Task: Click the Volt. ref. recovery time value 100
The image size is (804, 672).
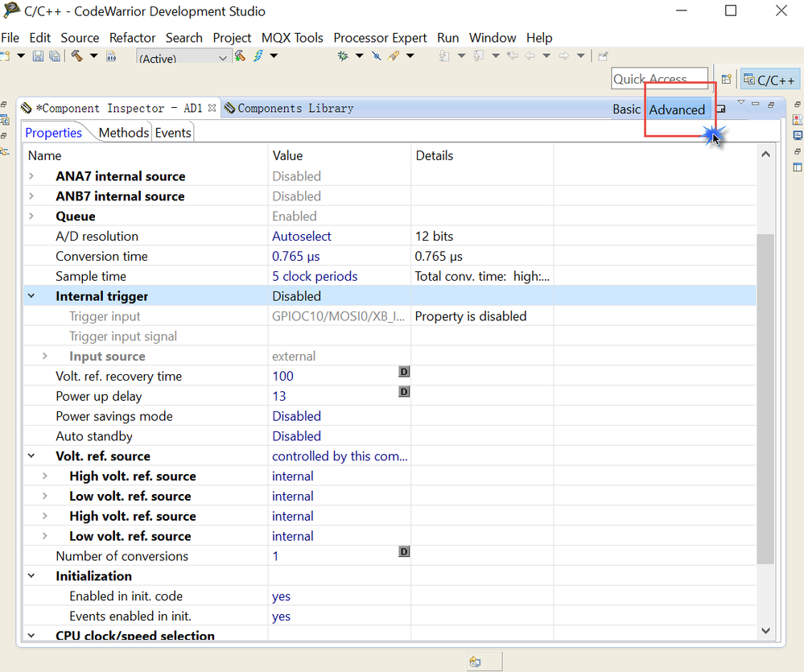Action: (282, 376)
